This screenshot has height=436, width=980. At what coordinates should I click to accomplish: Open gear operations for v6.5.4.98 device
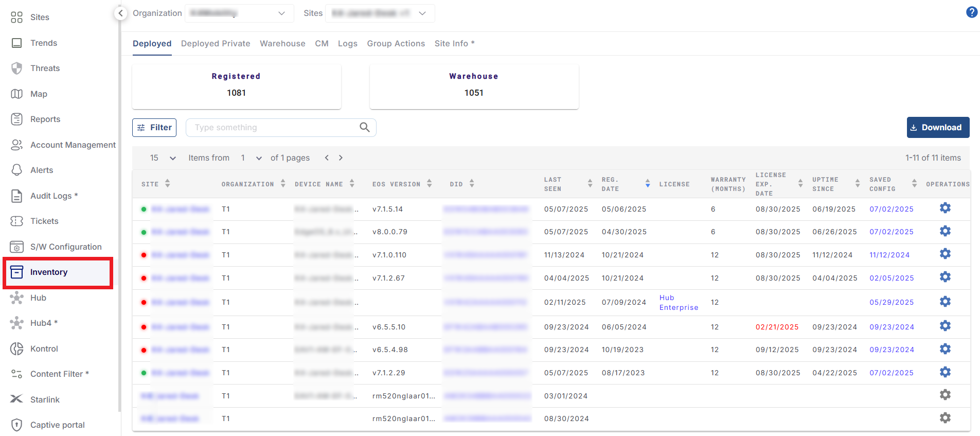click(945, 349)
